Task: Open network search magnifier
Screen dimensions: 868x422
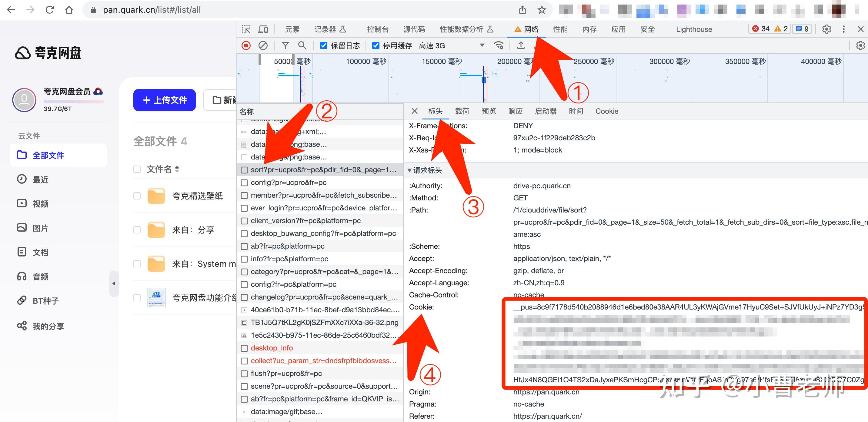Action: (x=302, y=45)
